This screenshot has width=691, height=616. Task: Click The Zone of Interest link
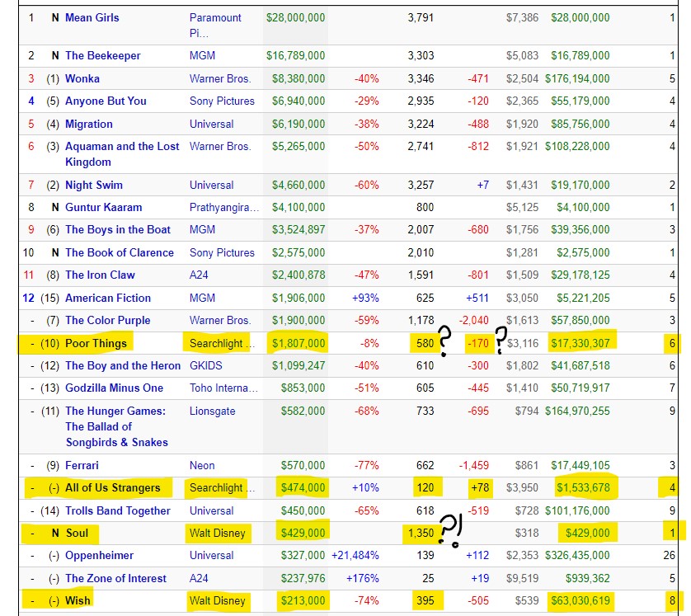click(x=115, y=579)
